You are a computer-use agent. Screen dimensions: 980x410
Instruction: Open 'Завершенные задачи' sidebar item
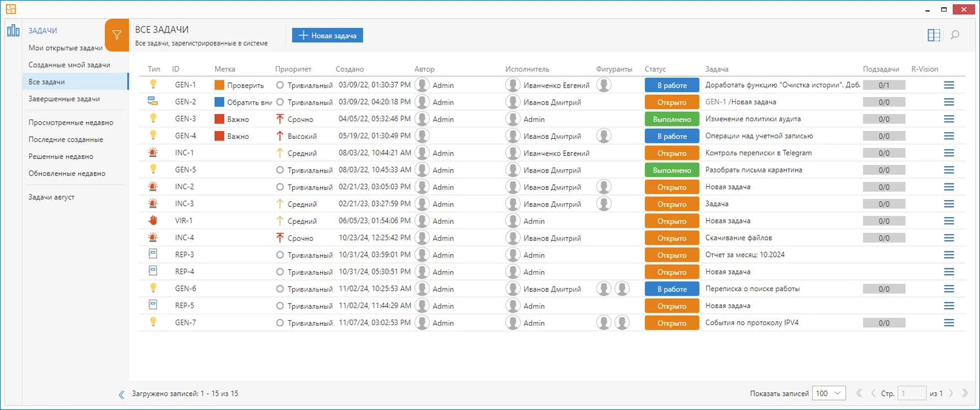pyautogui.click(x=64, y=99)
